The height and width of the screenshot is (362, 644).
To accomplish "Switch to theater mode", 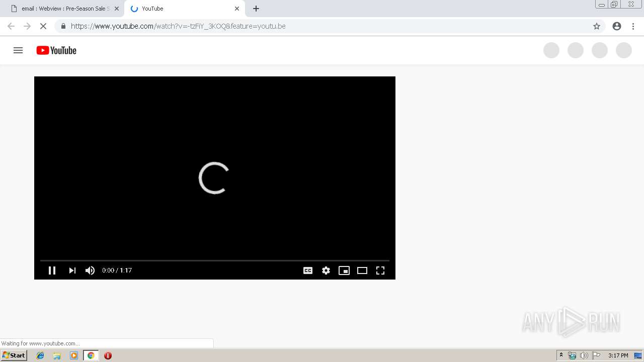I will pos(362,270).
